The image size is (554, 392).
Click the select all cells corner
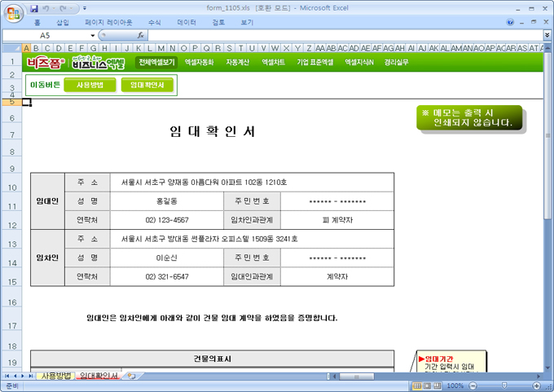click(11, 48)
